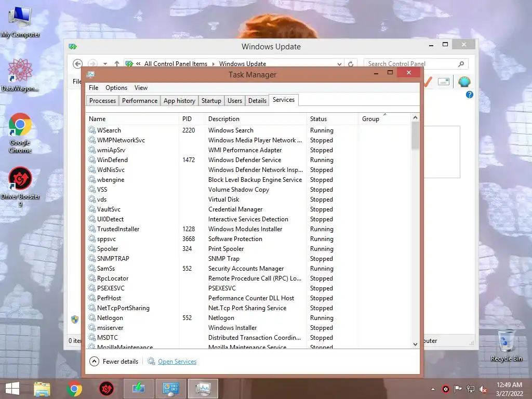Viewport: 532px width, 399px height.
Task: Select the sppsvc service row
Action: (x=248, y=239)
